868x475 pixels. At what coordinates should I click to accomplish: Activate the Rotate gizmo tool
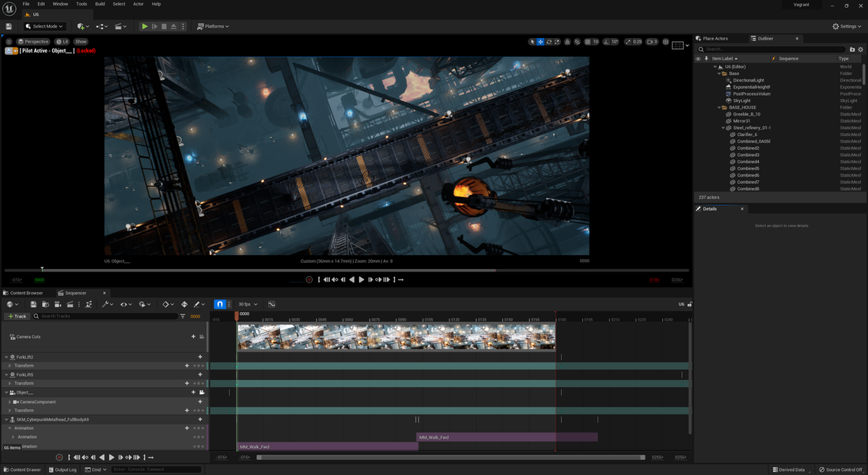[x=548, y=41]
